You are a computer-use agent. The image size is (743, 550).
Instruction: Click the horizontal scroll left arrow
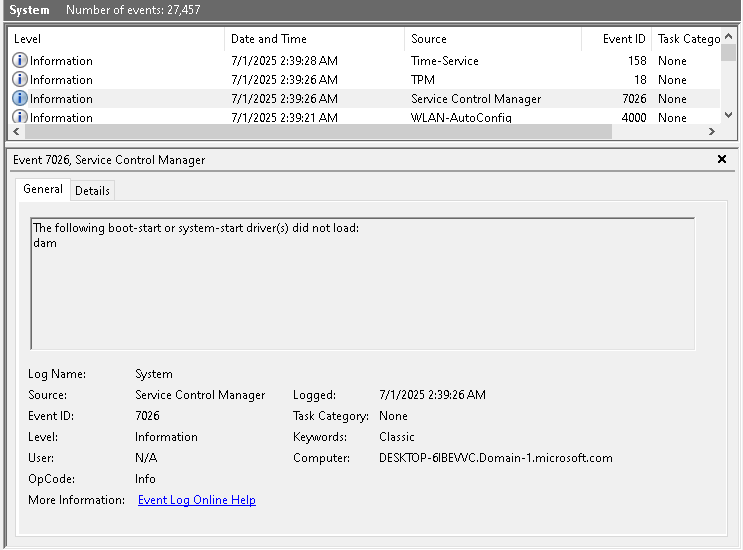[17, 131]
